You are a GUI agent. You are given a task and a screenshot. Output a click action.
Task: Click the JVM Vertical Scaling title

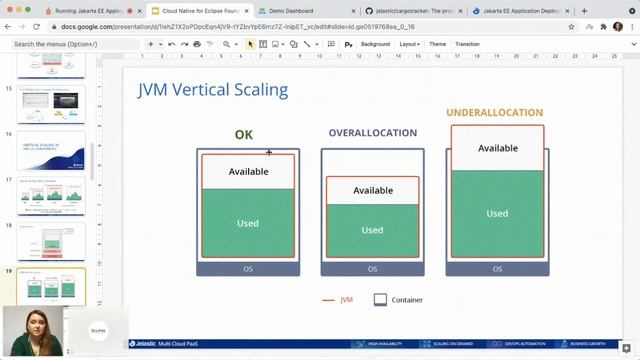213,90
